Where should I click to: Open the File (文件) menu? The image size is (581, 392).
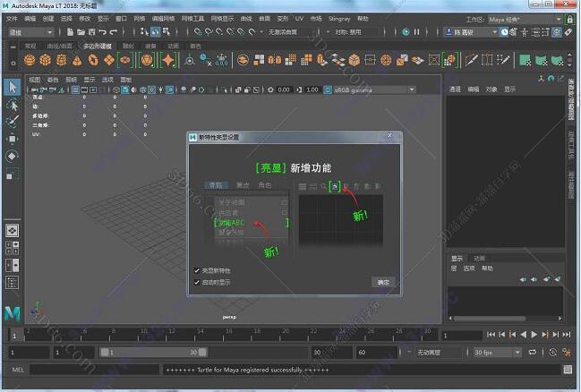(12, 19)
